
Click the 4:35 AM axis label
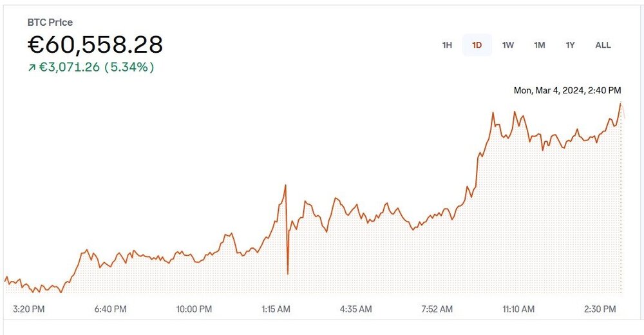(355, 309)
